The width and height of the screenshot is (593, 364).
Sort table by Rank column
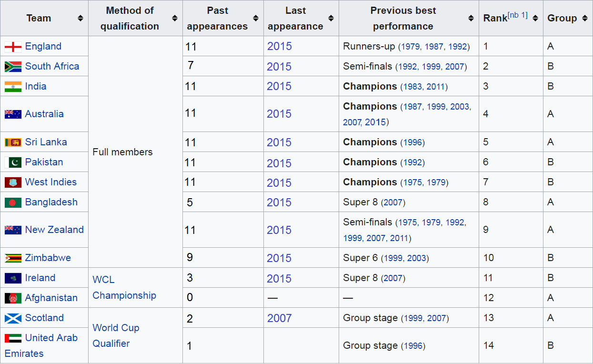coord(535,18)
